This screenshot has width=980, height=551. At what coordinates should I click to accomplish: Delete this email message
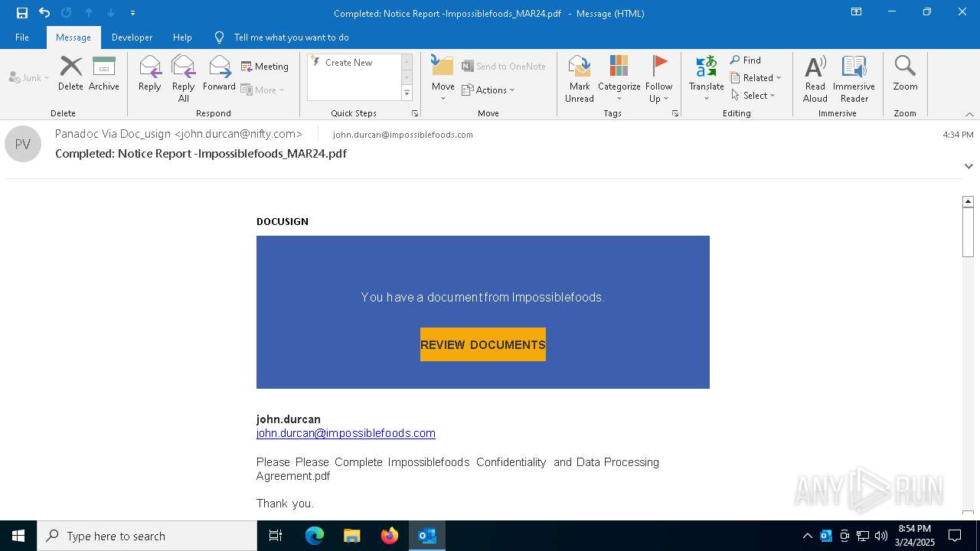(70, 73)
